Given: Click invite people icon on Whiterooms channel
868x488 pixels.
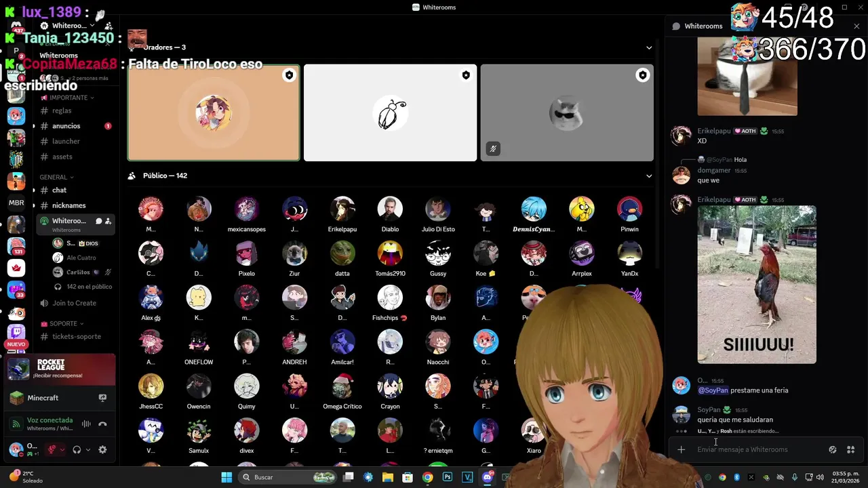Looking at the screenshot, I should click(x=108, y=221).
